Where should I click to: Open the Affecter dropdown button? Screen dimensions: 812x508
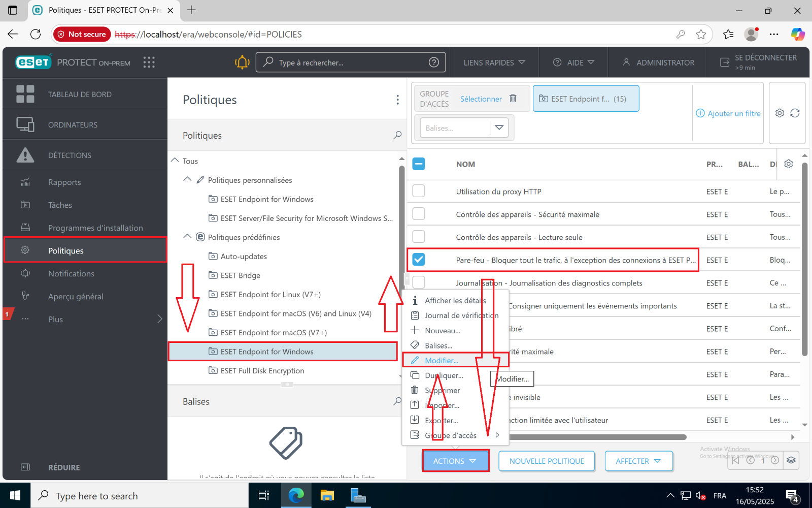(x=638, y=461)
